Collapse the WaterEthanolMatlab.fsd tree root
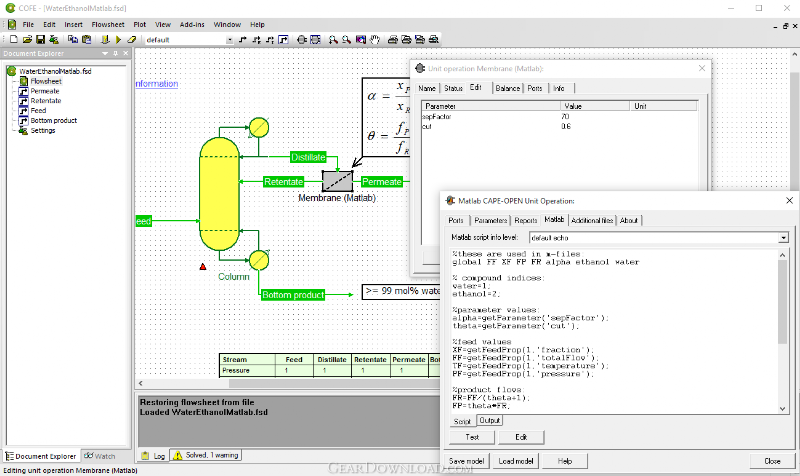The image size is (800, 476). [12, 71]
